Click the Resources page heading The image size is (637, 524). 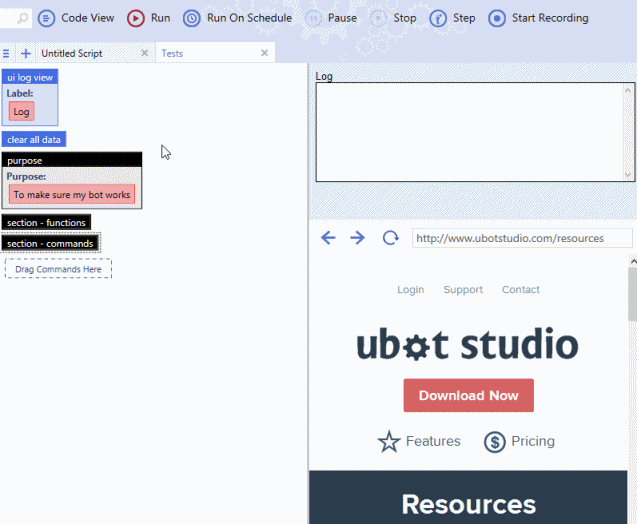468,504
